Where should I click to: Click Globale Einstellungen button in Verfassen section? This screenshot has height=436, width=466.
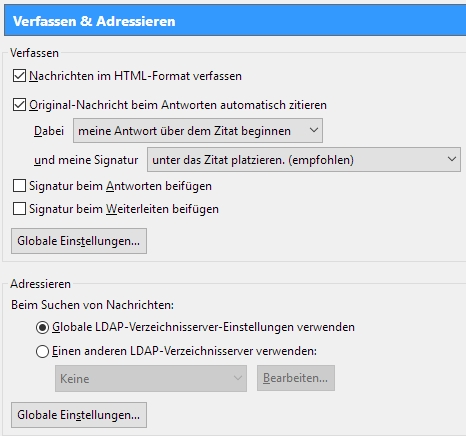[79, 241]
